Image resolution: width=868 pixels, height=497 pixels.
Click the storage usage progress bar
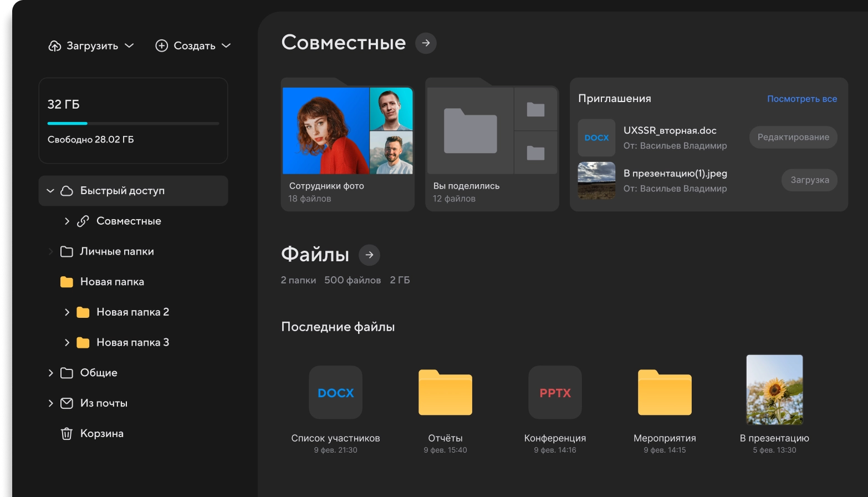pos(133,123)
